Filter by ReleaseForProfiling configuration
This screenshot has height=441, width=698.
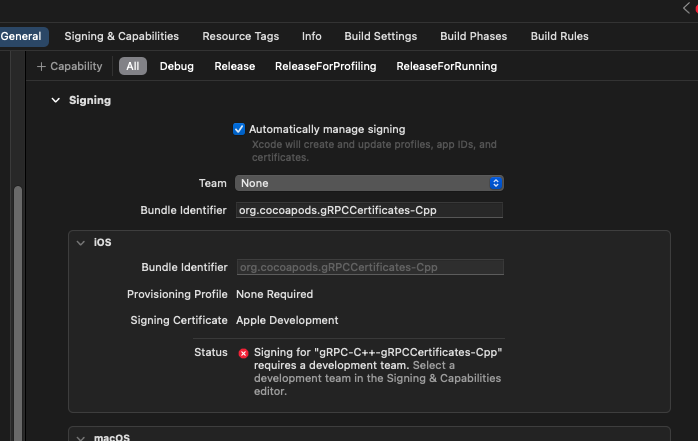click(325, 66)
